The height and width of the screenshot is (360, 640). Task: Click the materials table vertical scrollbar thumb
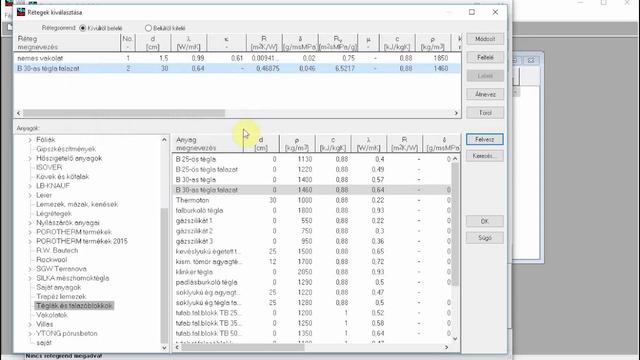point(455,224)
